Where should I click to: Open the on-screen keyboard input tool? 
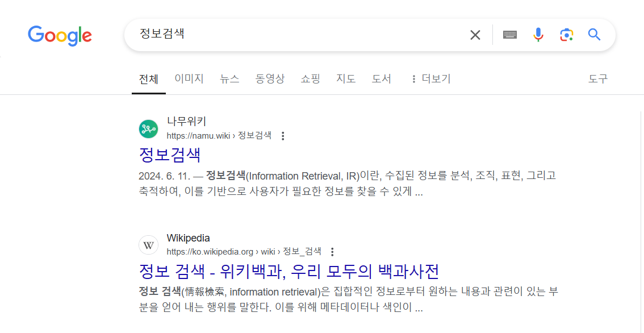[510, 35]
